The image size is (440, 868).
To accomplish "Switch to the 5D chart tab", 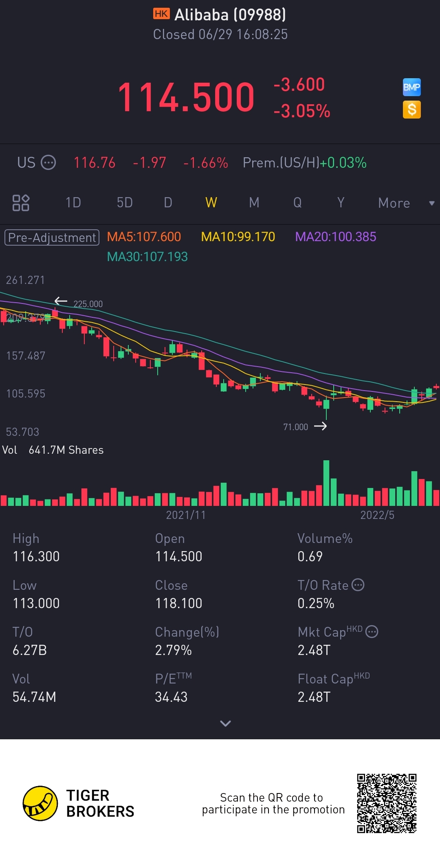I will pyautogui.click(x=125, y=202).
